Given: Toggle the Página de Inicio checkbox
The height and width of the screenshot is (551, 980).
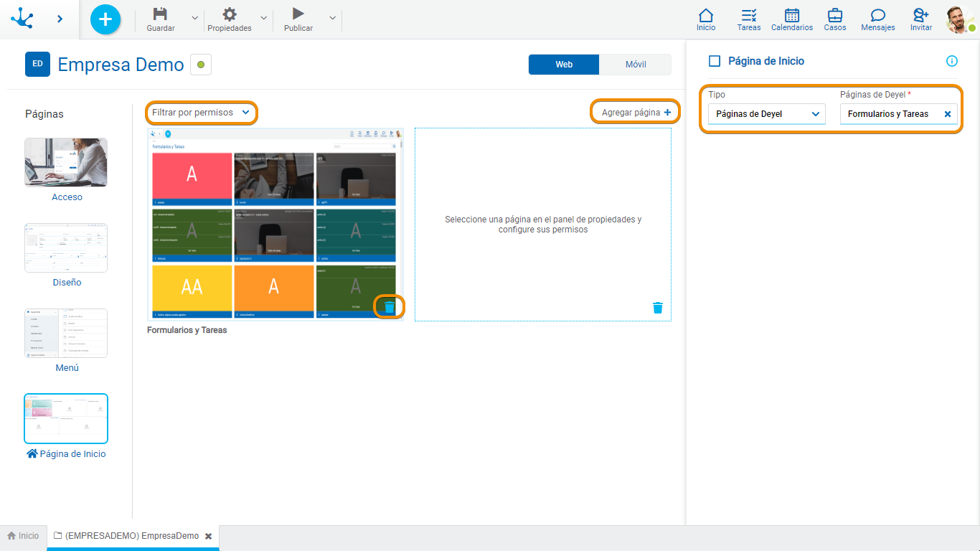Looking at the screenshot, I should [x=715, y=61].
